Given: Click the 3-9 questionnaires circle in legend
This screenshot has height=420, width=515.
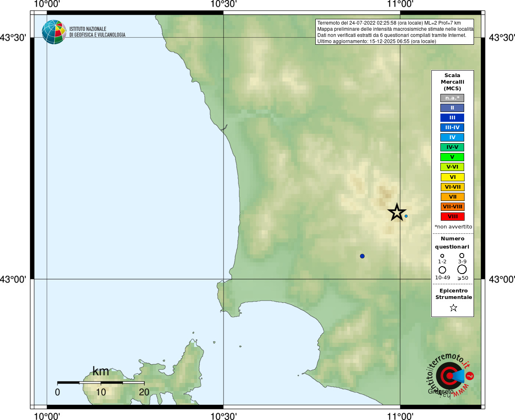Looking at the screenshot, I should [x=462, y=256].
